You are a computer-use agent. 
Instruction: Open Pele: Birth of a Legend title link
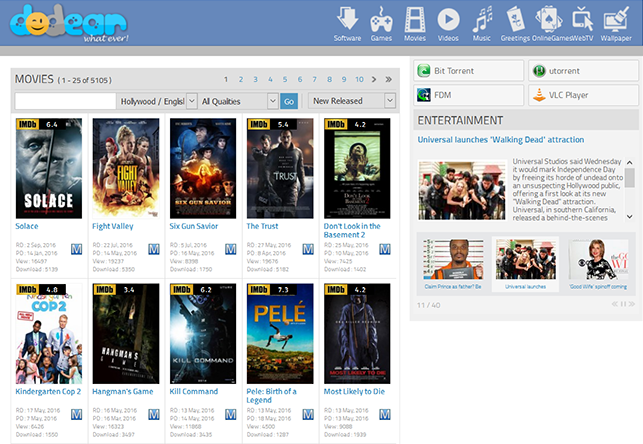(271, 396)
